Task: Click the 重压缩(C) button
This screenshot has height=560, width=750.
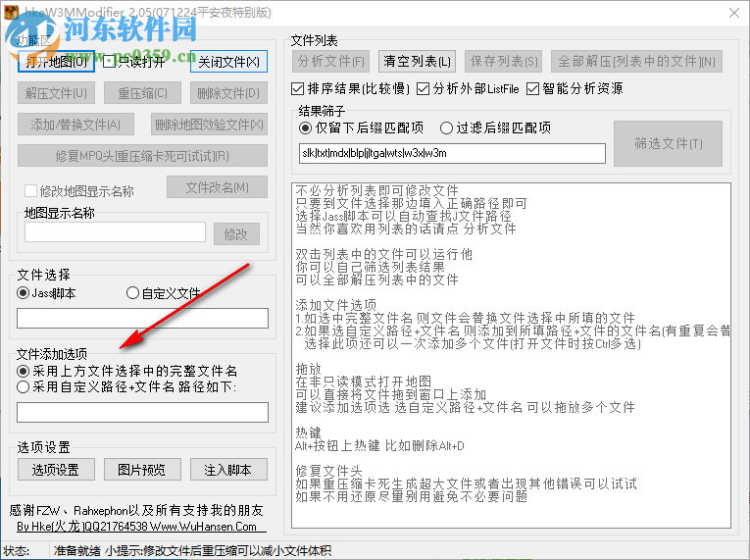Action: (x=142, y=93)
